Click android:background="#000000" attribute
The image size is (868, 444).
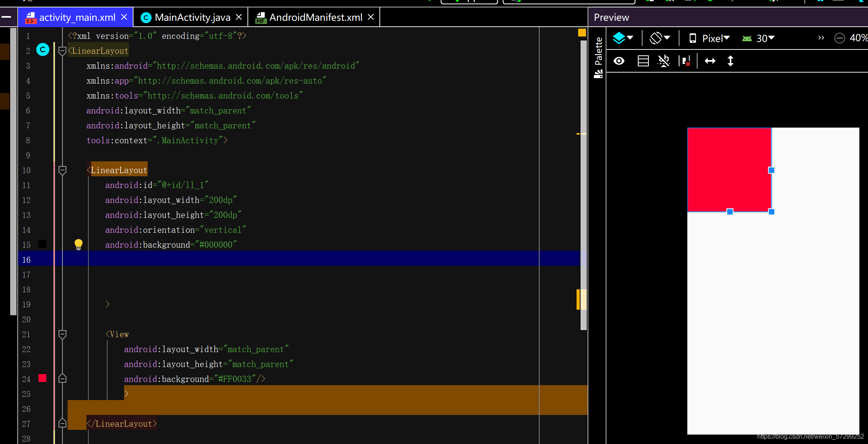[171, 245]
